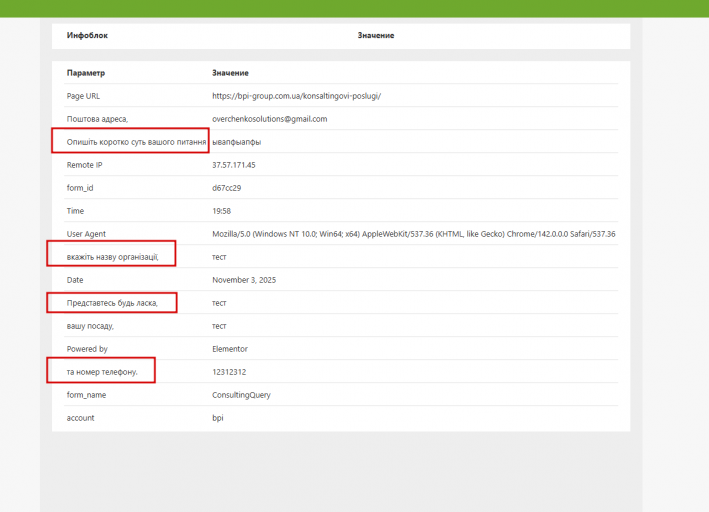Click the 'form_name' label
Screen dimensions: 709x512
(86, 395)
